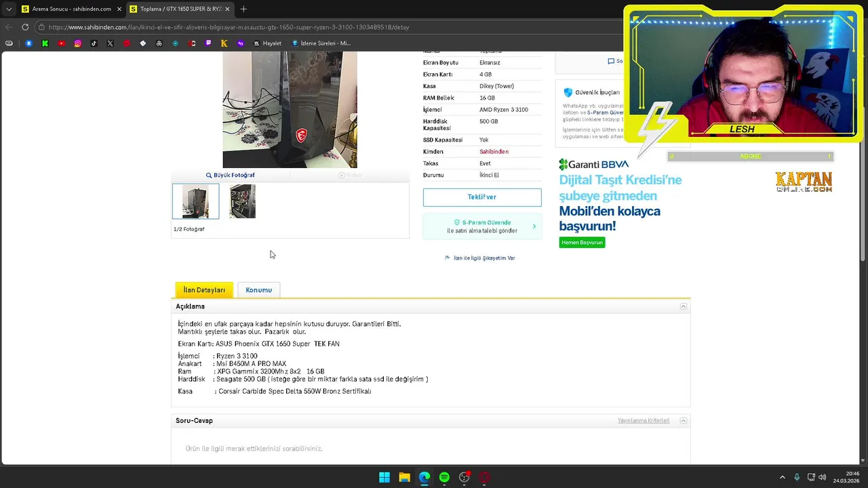Close the 'Arama Sonucu' browser tab
868x488 pixels.
click(x=119, y=9)
